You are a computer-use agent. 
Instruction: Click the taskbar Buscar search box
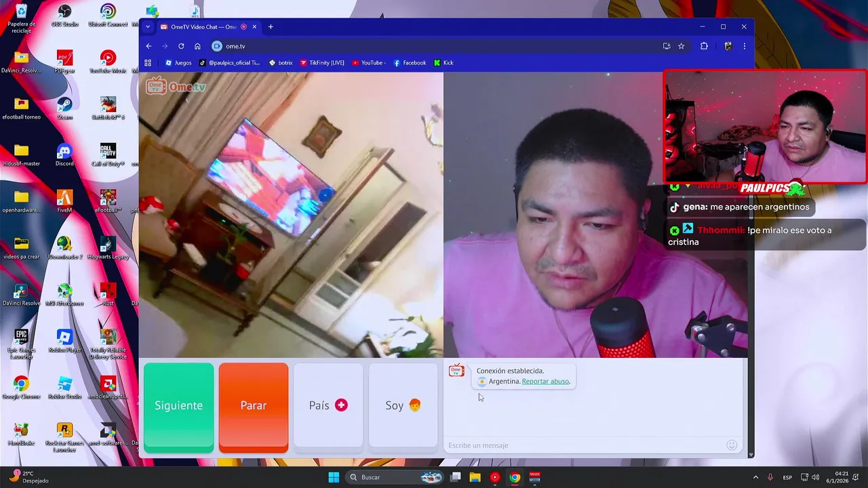(x=395, y=477)
